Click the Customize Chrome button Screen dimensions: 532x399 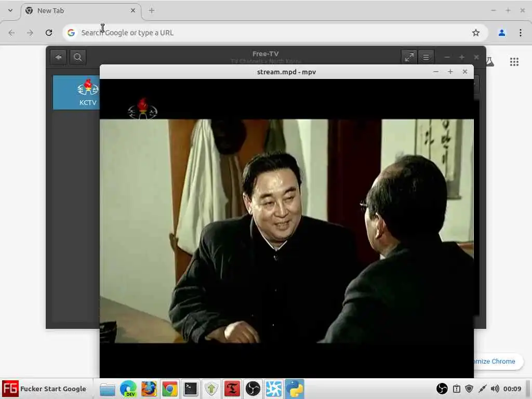click(498, 362)
